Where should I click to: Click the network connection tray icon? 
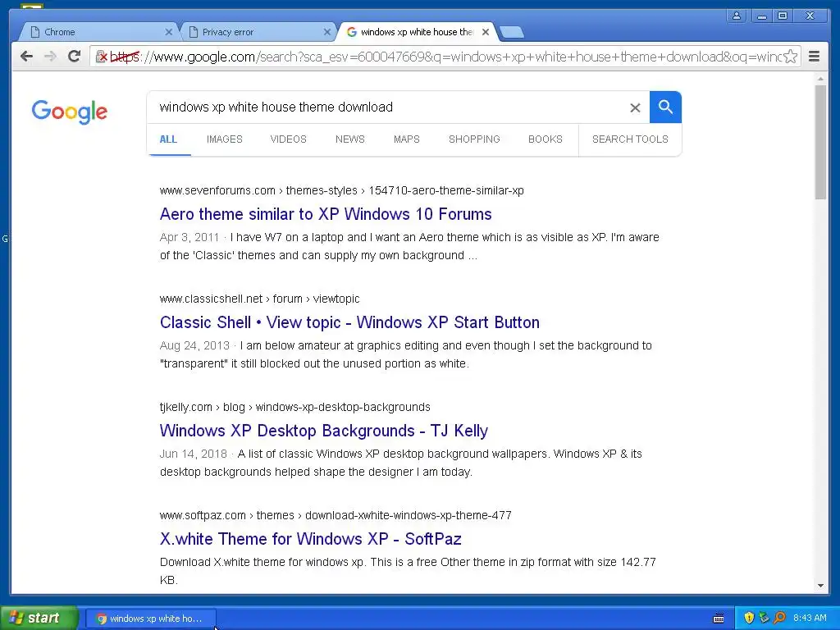click(764, 618)
